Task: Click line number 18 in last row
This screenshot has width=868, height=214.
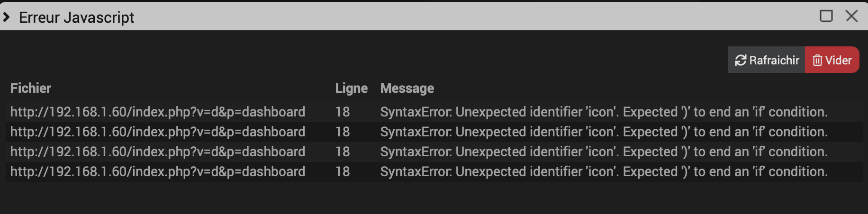Action: 343,171
